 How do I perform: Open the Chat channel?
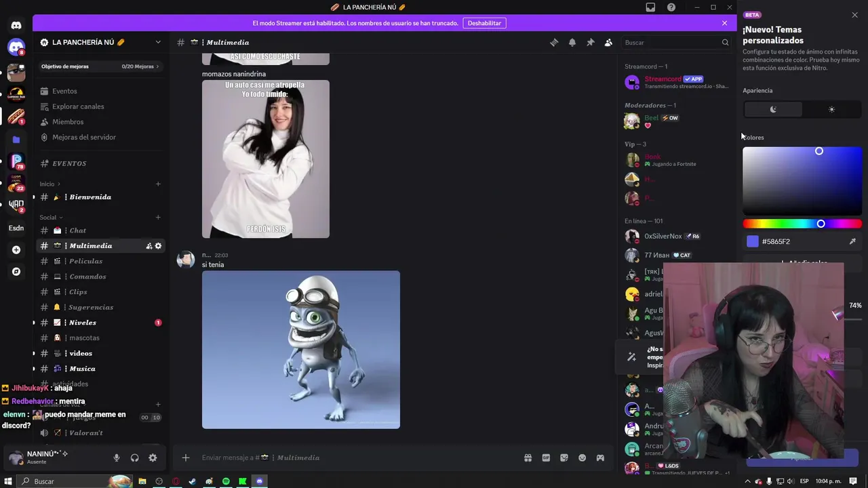(x=100, y=230)
